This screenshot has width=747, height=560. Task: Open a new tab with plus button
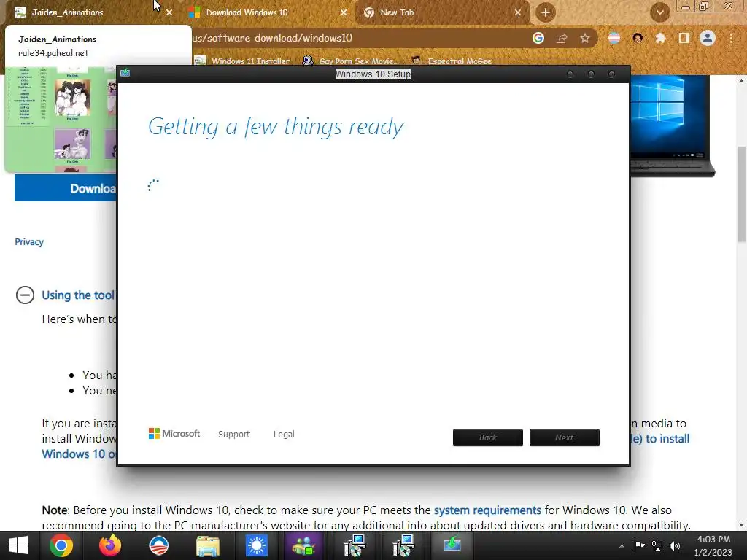click(x=546, y=13)
